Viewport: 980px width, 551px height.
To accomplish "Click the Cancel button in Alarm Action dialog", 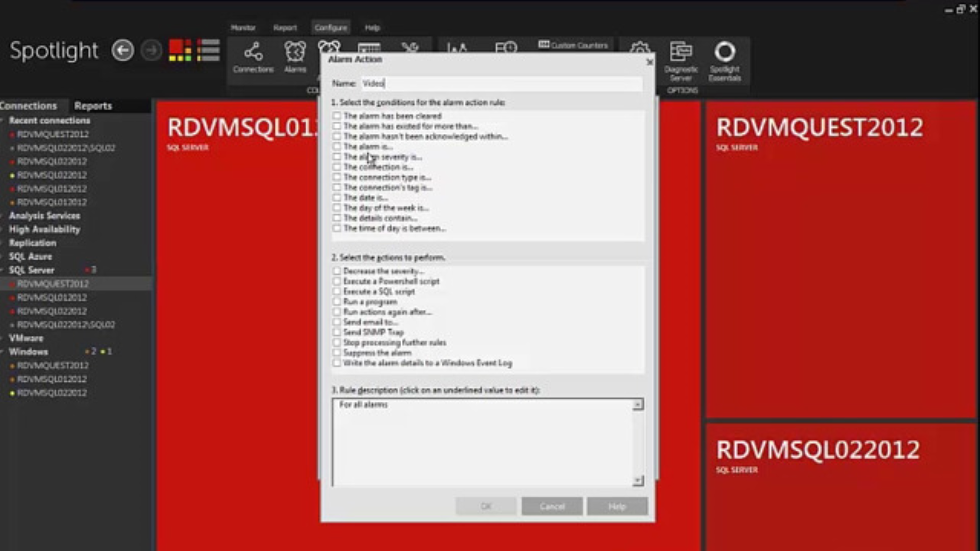I will coord(551,506).
